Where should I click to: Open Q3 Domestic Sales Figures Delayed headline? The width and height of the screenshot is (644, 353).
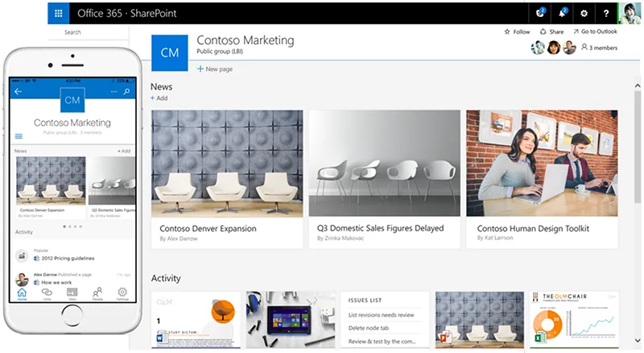(380, 228)
